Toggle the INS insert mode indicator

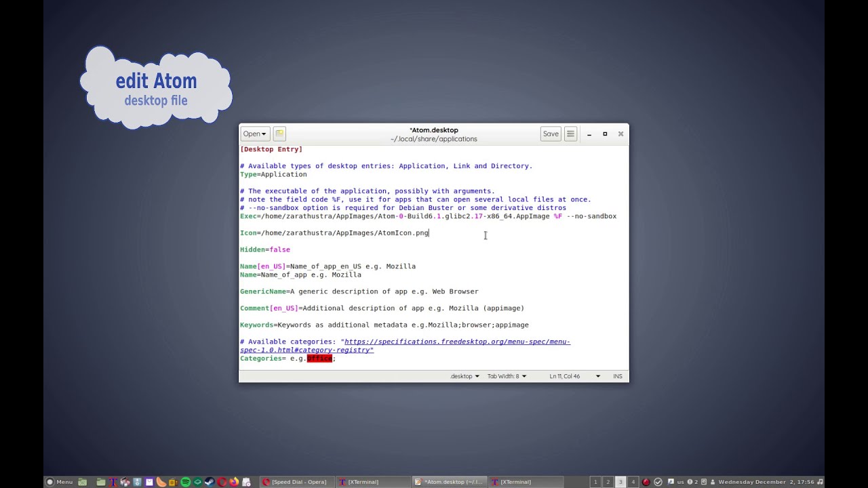point(617,376)
